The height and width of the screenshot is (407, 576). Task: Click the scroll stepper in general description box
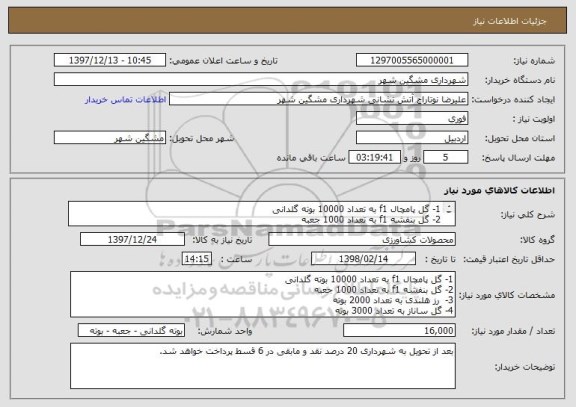(449, 209)
